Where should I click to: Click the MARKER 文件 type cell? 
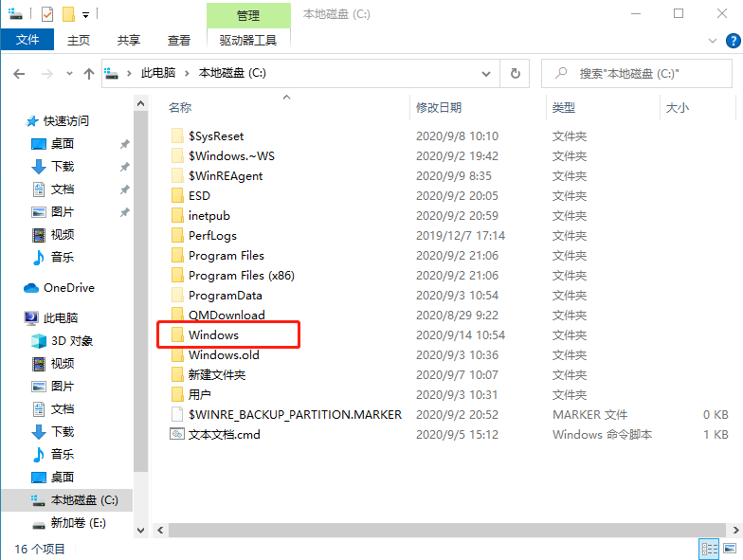pyautogui.click(x=589, y=415)
